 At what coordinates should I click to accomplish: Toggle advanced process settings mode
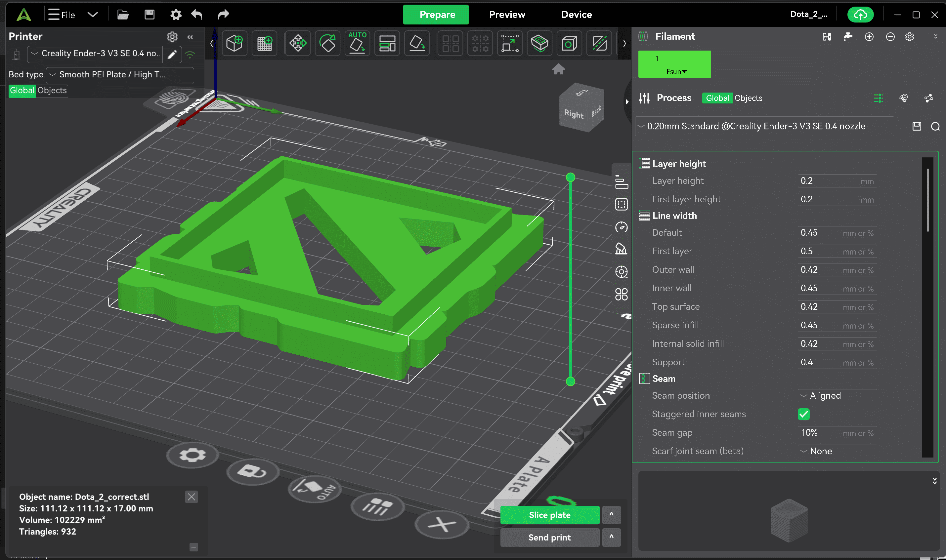pos(878,98)
